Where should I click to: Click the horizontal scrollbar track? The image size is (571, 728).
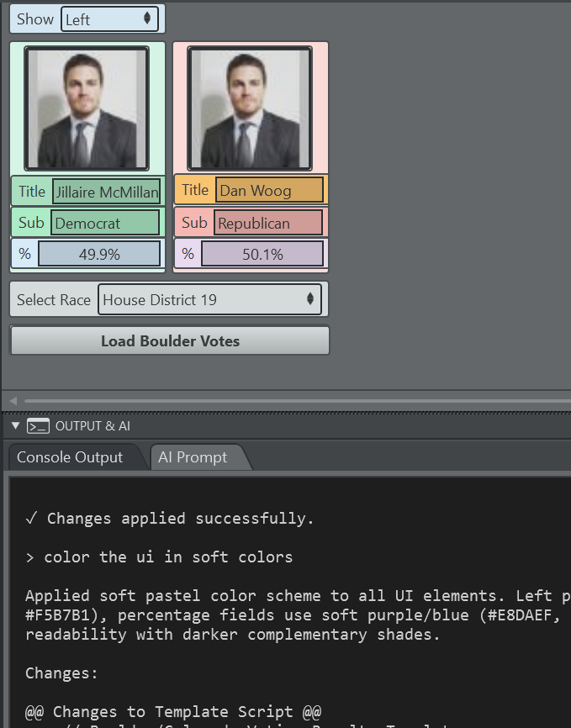pos(294,401)
